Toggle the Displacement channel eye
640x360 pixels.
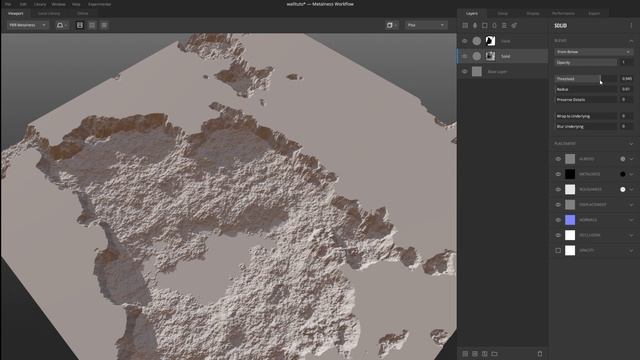pos(558,204)
